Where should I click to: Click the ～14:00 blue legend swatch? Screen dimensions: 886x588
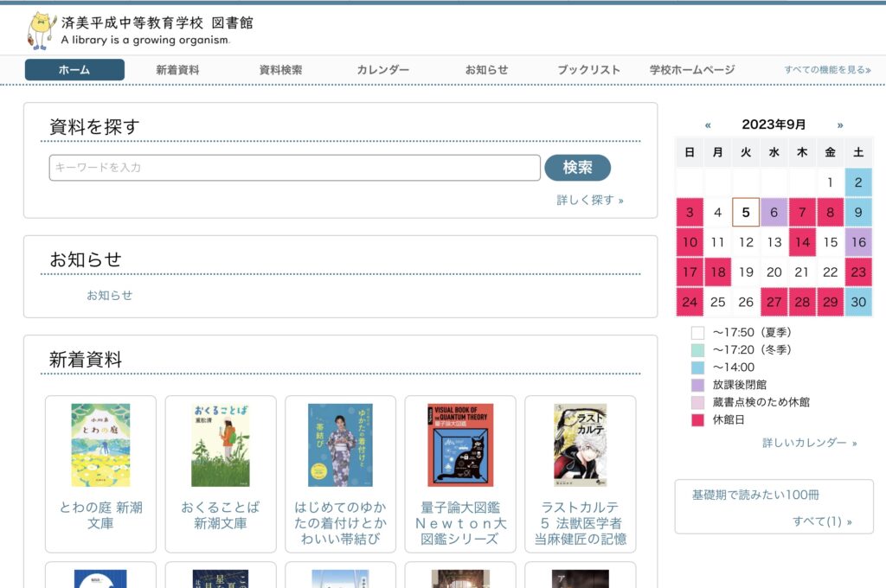[698, 367]
